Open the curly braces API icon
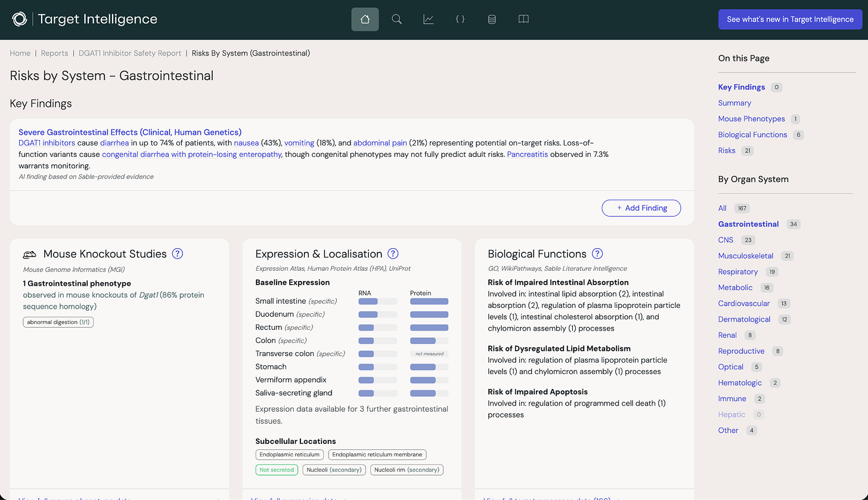The image size is (868, 500). pos(460,19)
